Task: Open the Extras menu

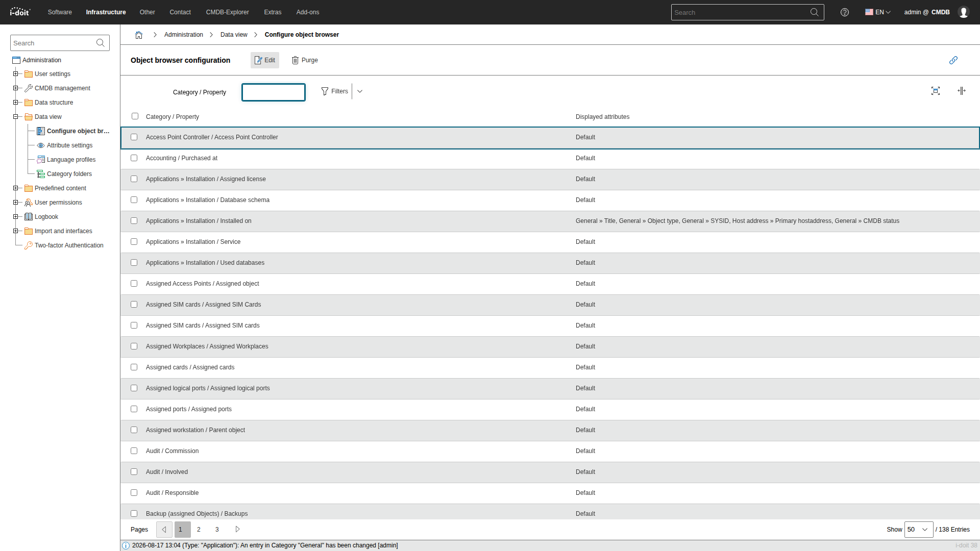Action: pyautogui.click(x=273, y=12)
